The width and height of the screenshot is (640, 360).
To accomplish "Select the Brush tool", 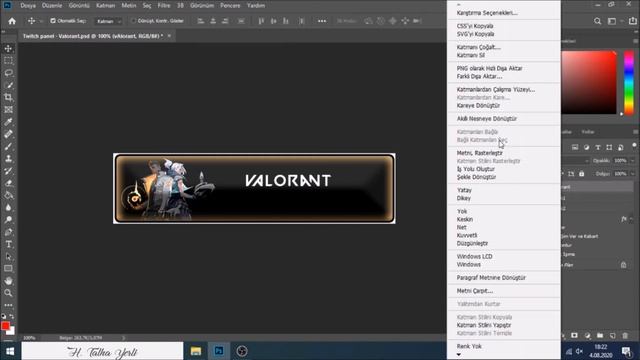I will (x=8, y=147).
